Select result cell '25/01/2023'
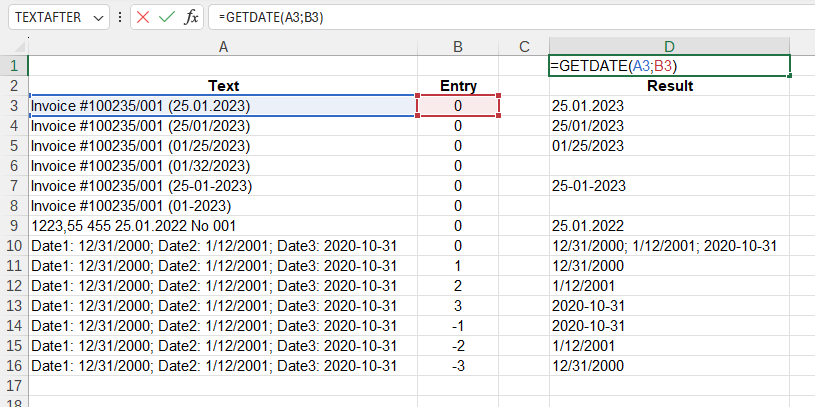 point(669,126)
